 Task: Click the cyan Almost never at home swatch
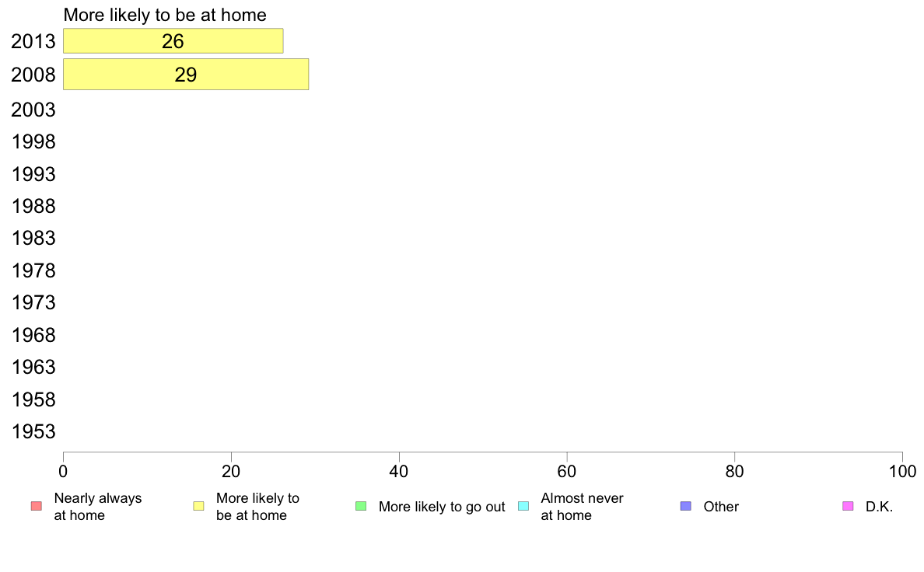click(x=523, y=506)
